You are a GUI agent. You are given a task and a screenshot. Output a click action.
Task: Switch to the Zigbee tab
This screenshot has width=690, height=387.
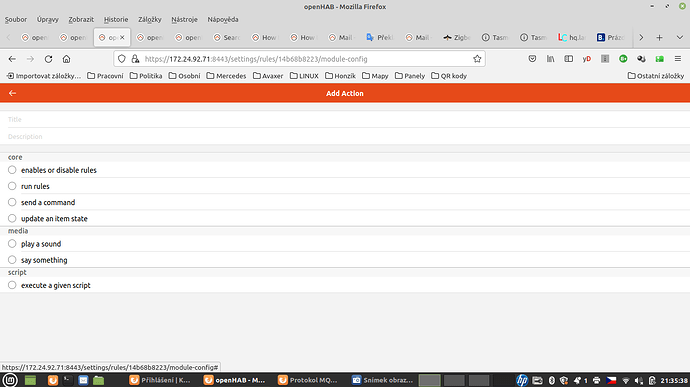click(x=457, y=38)
